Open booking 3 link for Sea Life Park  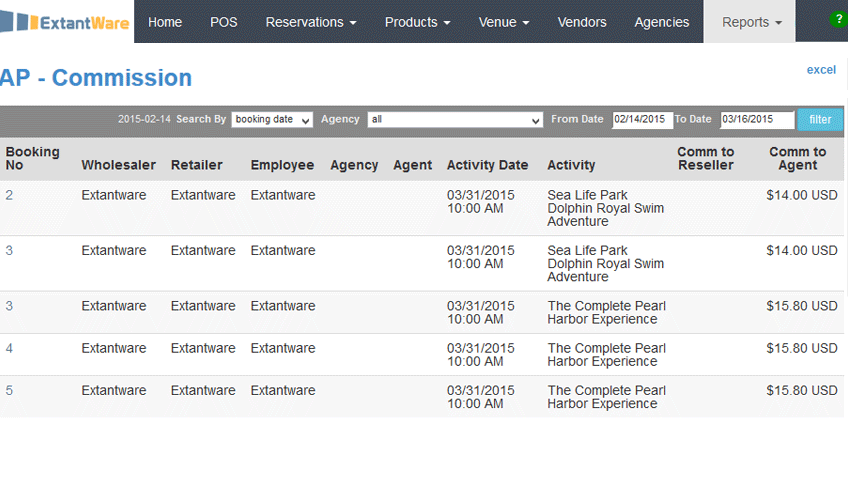point(9,250)
